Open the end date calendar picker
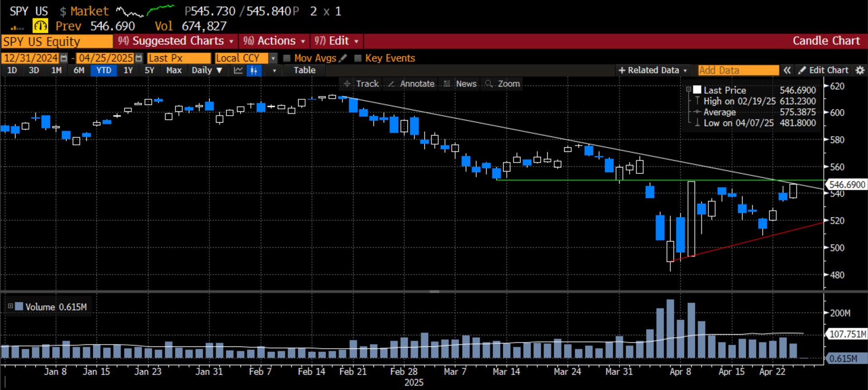Screen dimensions: 868x390 pyautogui.click(x=139, y=58)
